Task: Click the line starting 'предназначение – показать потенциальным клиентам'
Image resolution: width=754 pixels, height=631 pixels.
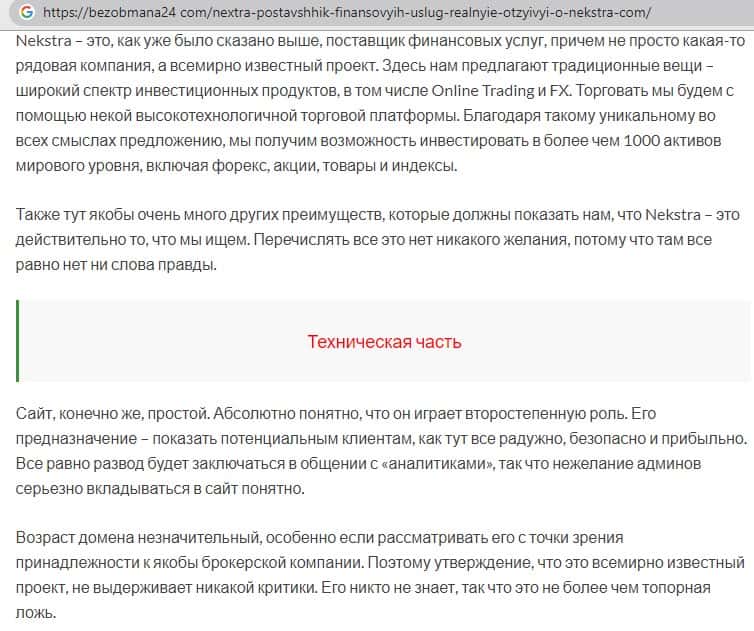Action: click(381, 439)
